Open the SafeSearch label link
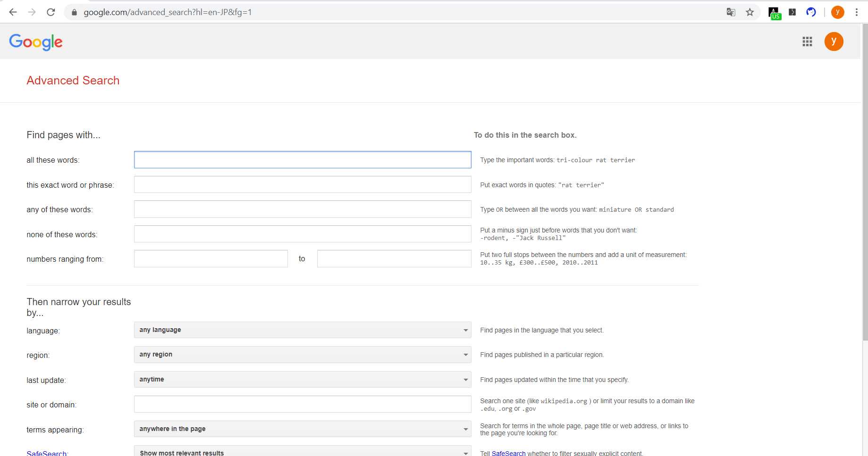868x456 pixels. pyautogui.click(x=47, y=453)
